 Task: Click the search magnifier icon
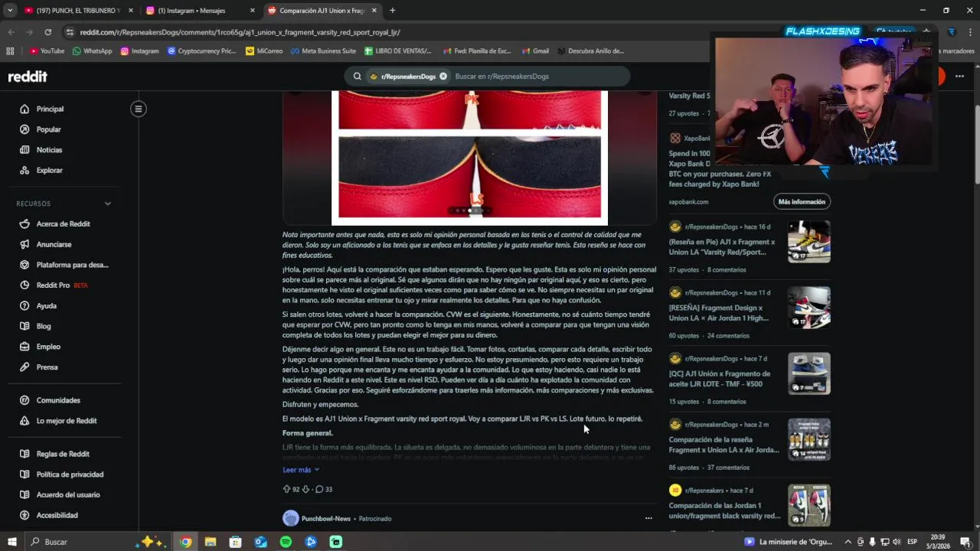pos(357,77)
